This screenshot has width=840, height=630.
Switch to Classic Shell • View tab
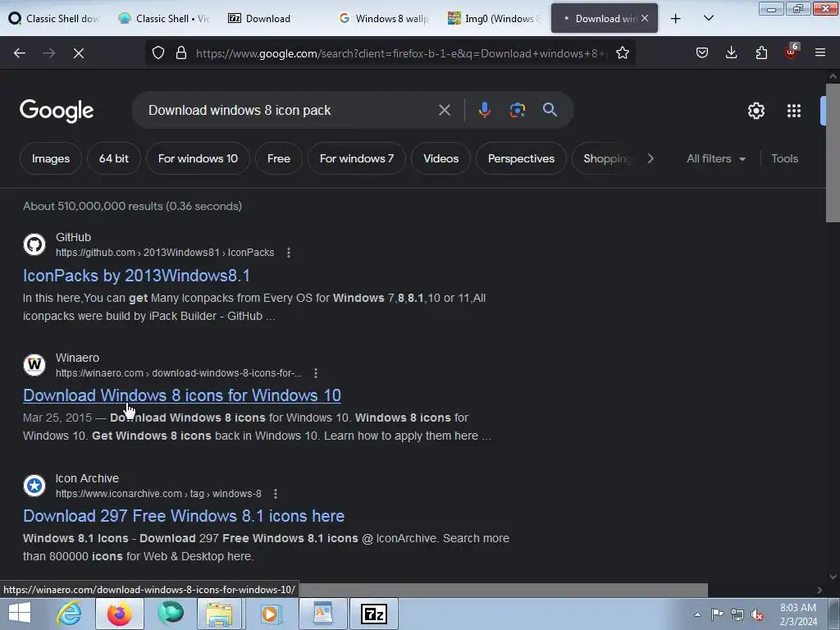coord(164,18)
